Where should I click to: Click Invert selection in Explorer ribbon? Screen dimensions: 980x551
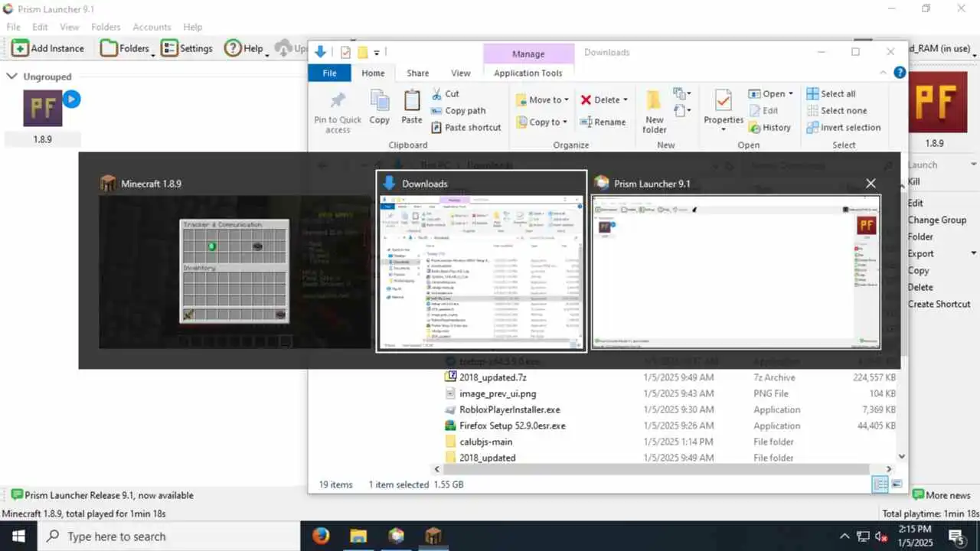coord(843,127)
